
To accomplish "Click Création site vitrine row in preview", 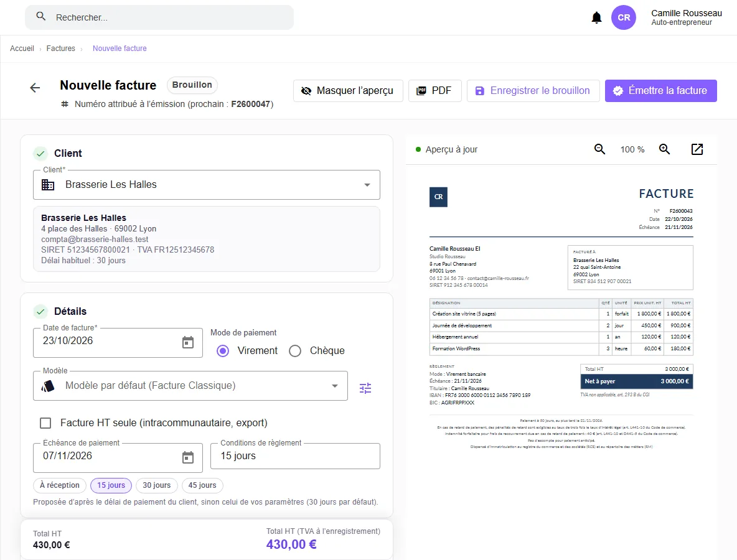I will pyautogui.click(x=561, y=314).
